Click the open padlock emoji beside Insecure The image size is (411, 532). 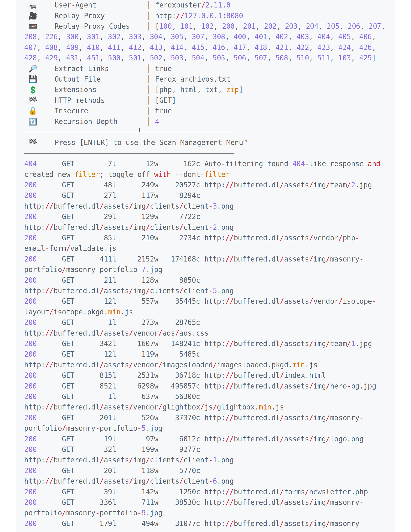[x=33, y=111]
